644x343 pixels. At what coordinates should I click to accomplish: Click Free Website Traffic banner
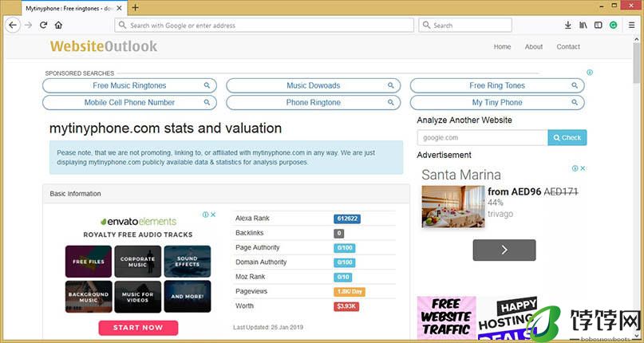pyautogui.click(x=446, y=318)
